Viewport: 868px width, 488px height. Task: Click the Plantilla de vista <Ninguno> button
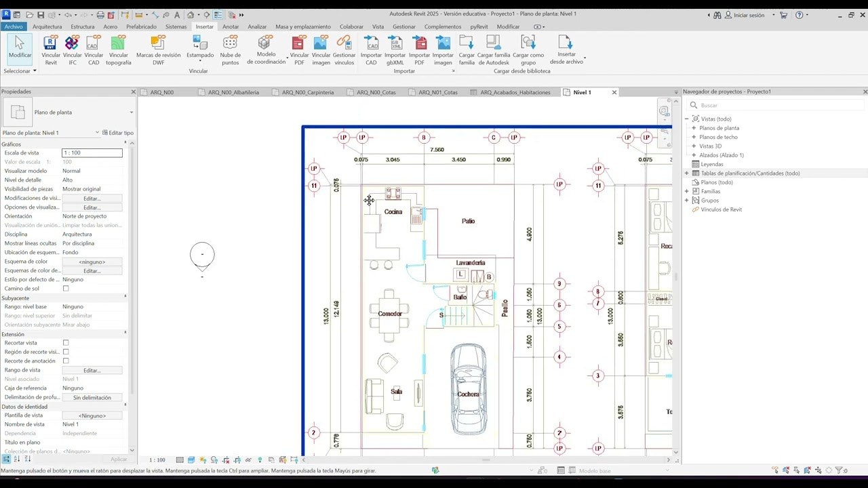click(92, 415)
